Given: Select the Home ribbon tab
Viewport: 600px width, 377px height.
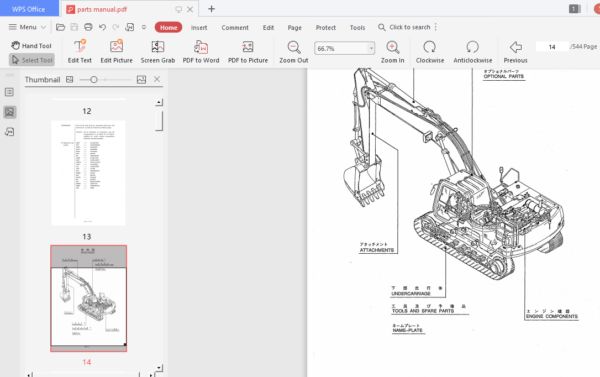Looking at the screenshot, I should [168, 27].
